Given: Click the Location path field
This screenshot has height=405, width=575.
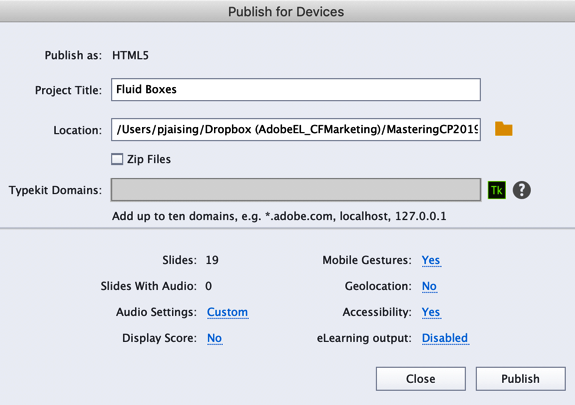Looking at the screenshot, I should coord(296,129).
